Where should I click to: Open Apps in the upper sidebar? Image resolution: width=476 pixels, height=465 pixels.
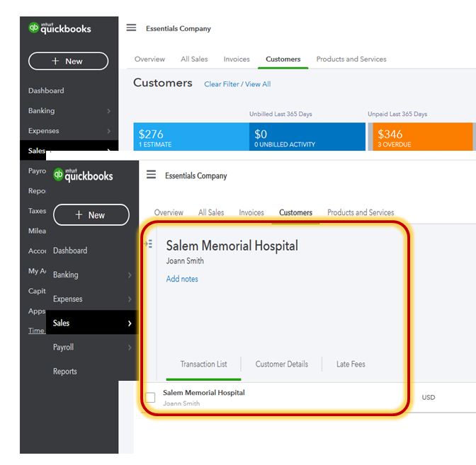pyautogui.click(x=37, y=311)
